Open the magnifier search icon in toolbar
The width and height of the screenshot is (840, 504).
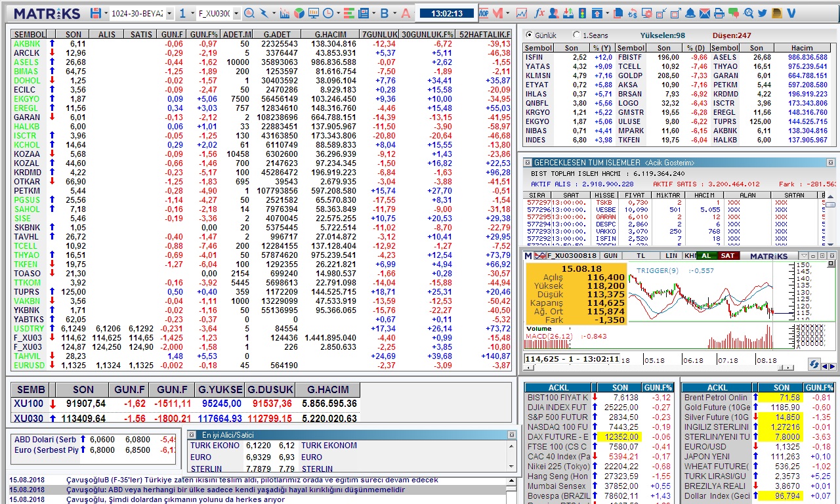point(249,13)
